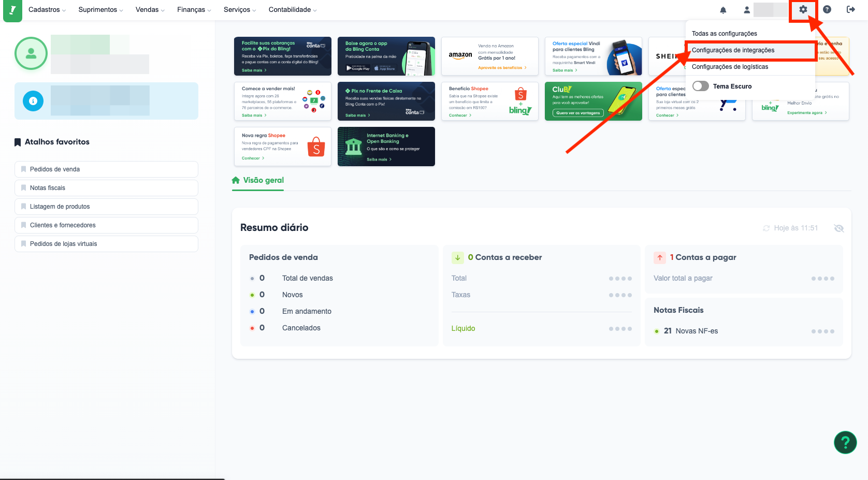Click the Contas a receber down arrow icon
The width and height of the screenshot is (868, 480).
(x=458, y=257)
